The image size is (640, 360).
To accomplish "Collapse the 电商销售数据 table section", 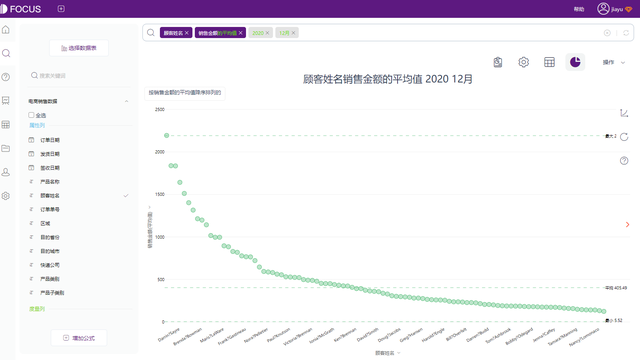I will pos(127,101).
